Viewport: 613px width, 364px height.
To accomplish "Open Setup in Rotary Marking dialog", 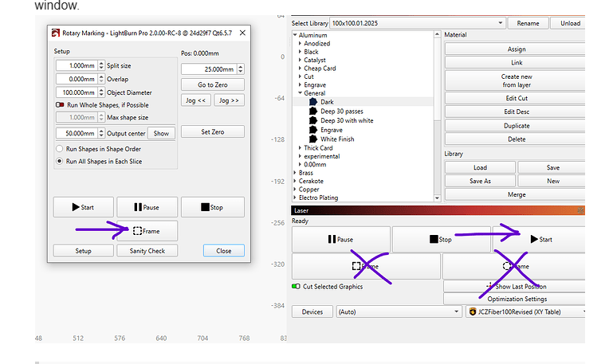I will coord(83,251).
